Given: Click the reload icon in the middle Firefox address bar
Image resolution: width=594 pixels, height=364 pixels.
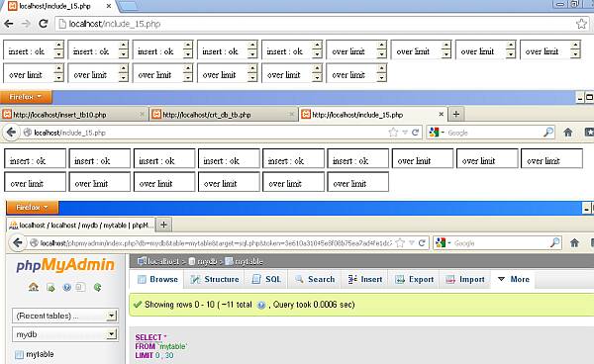Looking at the screenshot, I should 415,133.
